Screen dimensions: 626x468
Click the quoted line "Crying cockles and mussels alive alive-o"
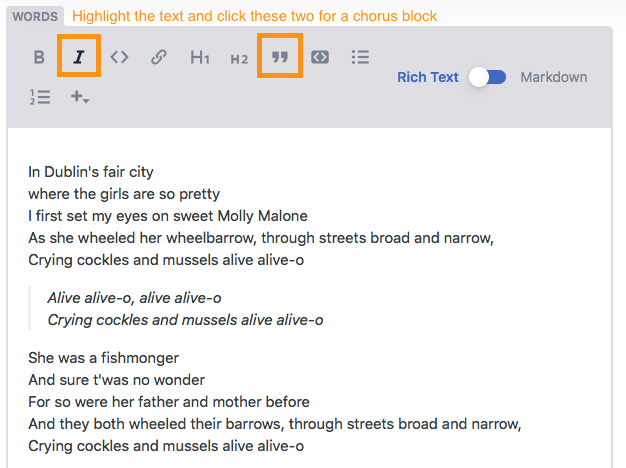pyautogui.click(x=185, y=320)
